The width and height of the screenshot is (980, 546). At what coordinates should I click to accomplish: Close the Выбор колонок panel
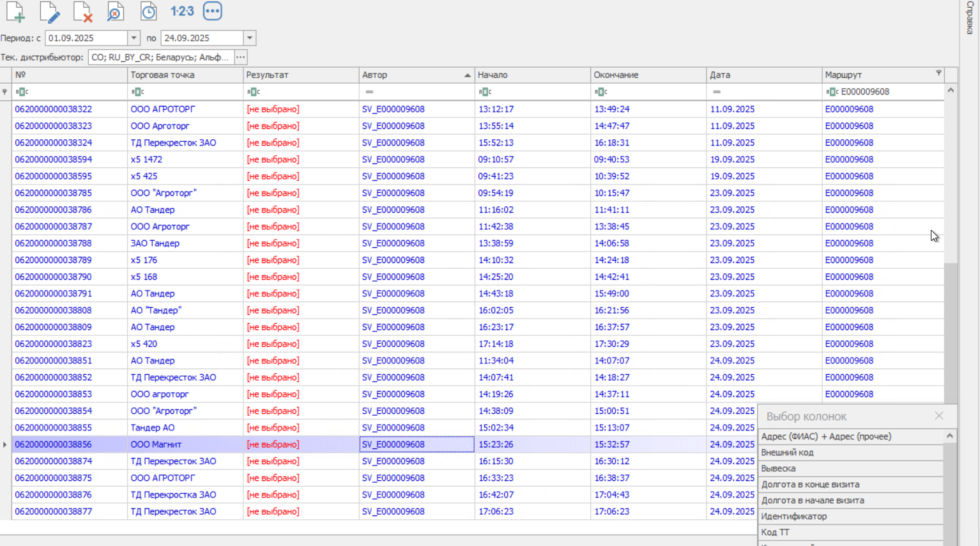coord(939,416)
